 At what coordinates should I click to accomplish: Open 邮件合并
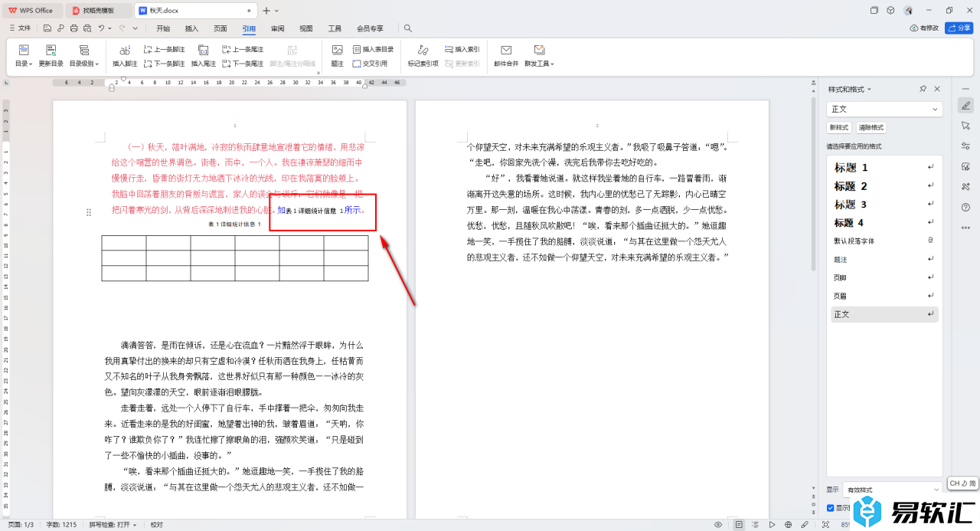506,55
